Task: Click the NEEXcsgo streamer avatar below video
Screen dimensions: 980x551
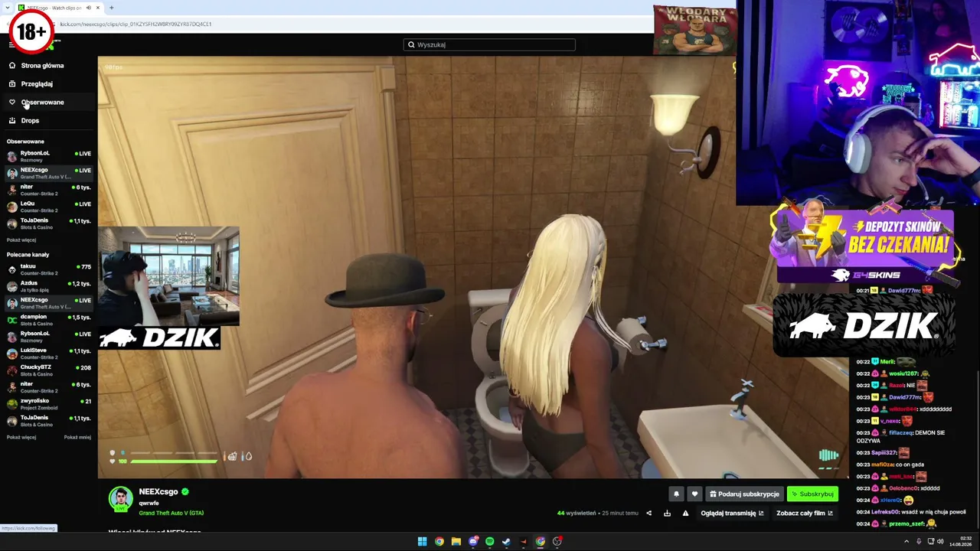Action: point(120,498)
